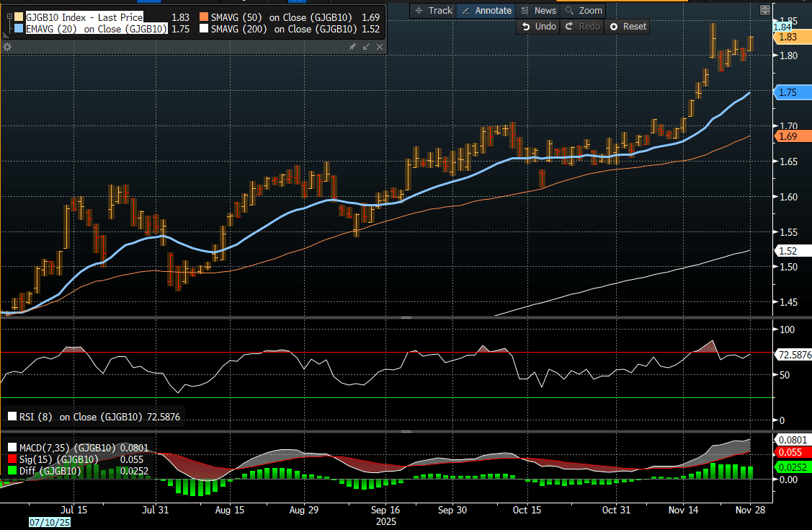Select the Annotate pencil tool
The height and width of the screenshot is (530, 812).
(x=486, y=10)
